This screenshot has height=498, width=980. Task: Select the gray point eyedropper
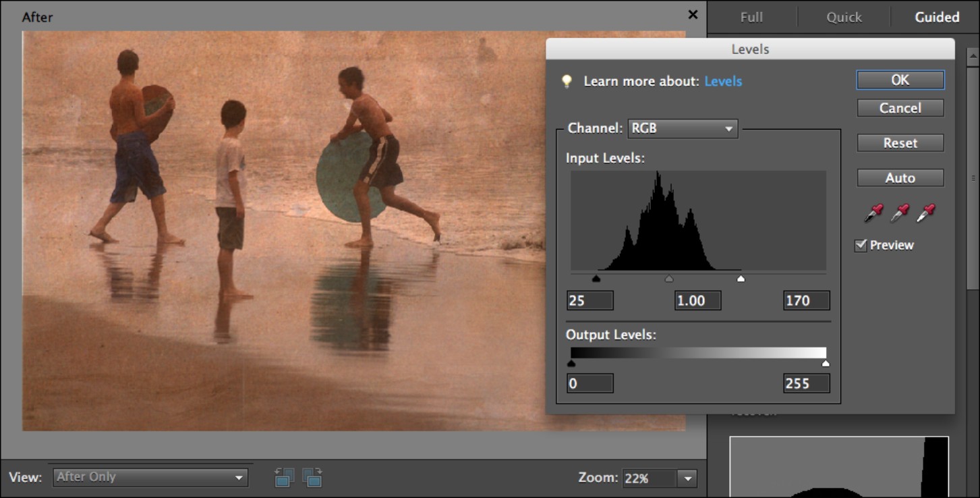(x=900, y=213)
